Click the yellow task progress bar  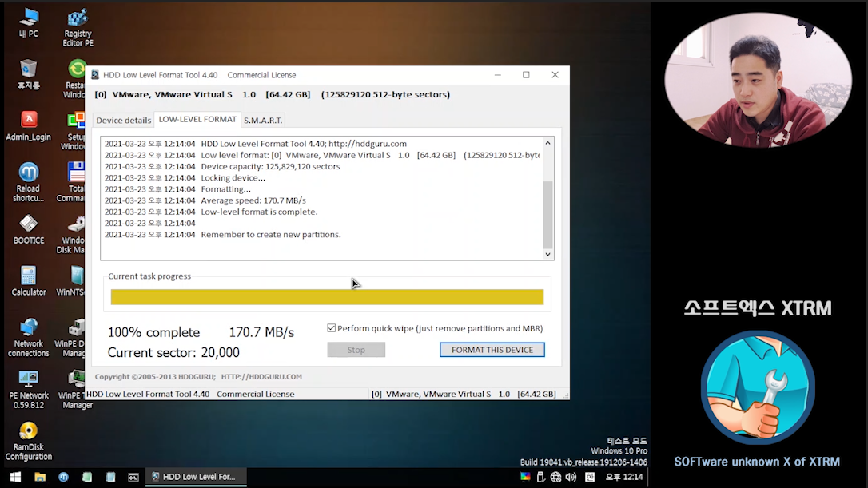(x=327, y=297)
